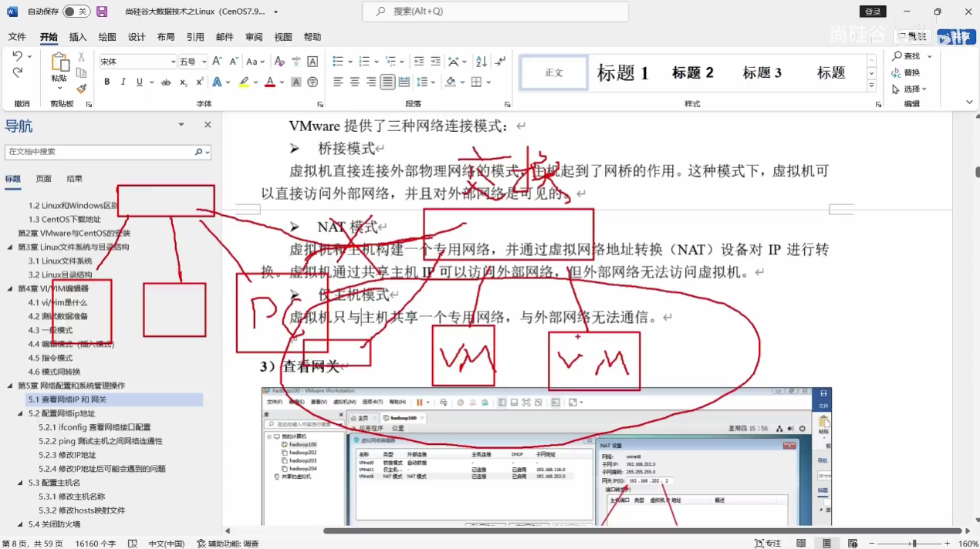Toggle Strikethrough formatting
The height and width of the screenshot is (549, 980).
coord(166,83)
